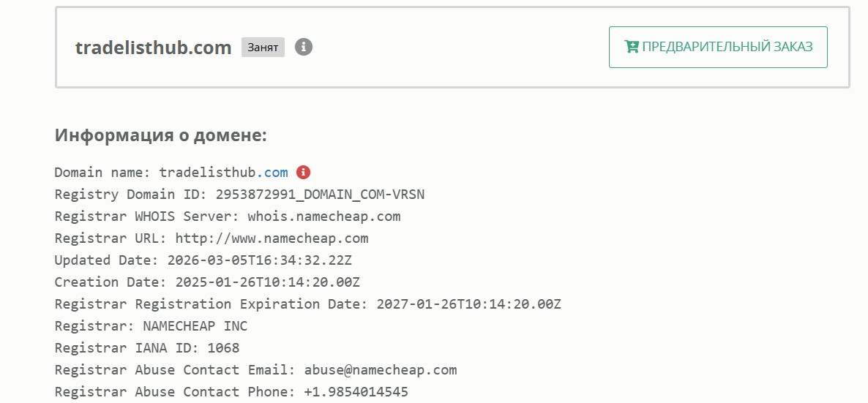This screenshot has height=403, width=868.
Task: Click the Domain name label text
Action: click(102, 173)
